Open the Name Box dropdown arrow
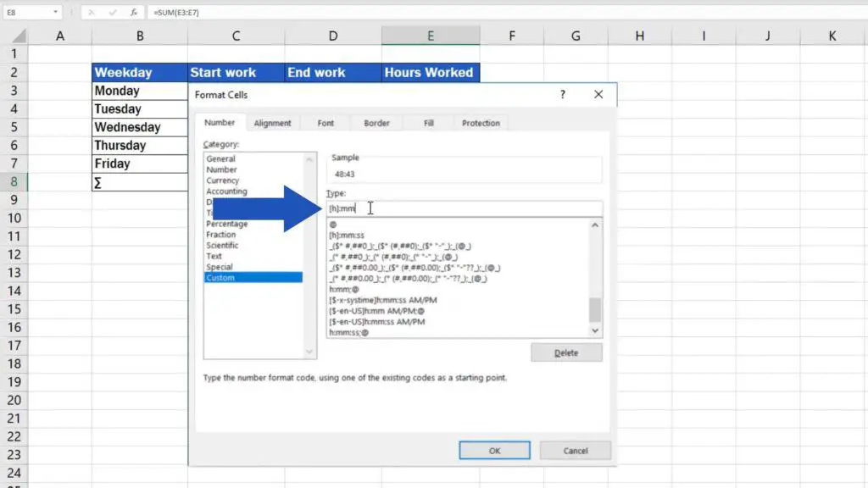This screenshot has width=868, height=488. tap(56, 12)
